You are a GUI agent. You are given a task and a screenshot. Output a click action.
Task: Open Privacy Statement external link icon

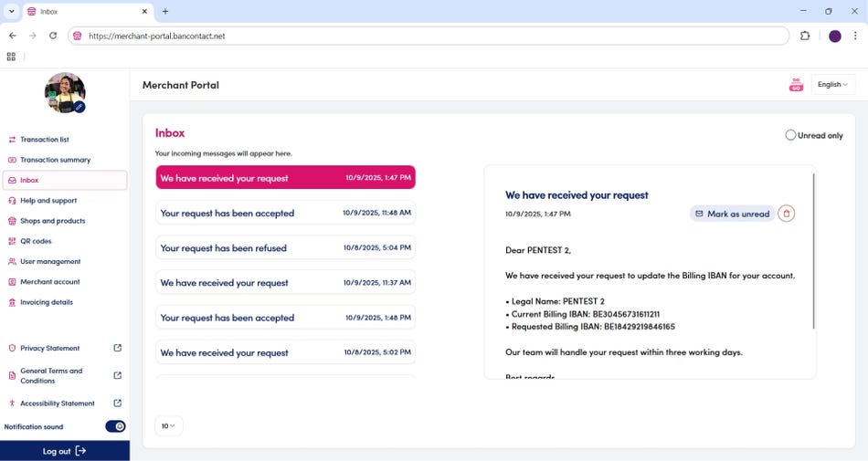[117, 348]
